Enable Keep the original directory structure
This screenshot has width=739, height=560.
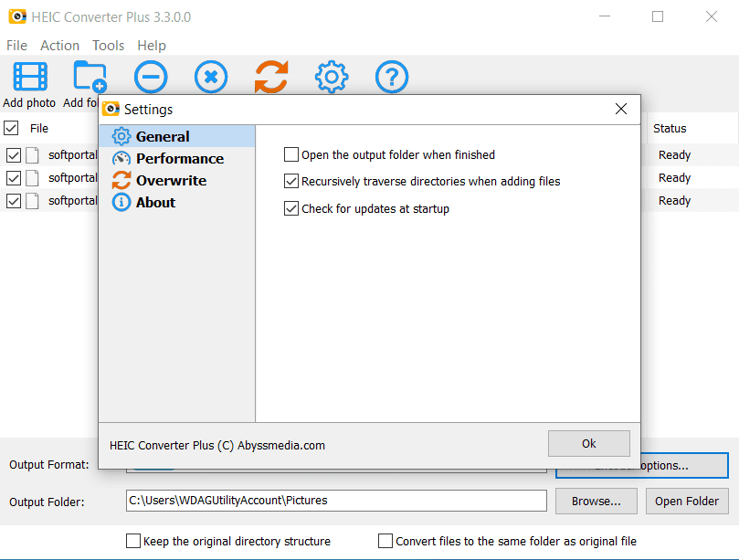(x=133, y=541)
